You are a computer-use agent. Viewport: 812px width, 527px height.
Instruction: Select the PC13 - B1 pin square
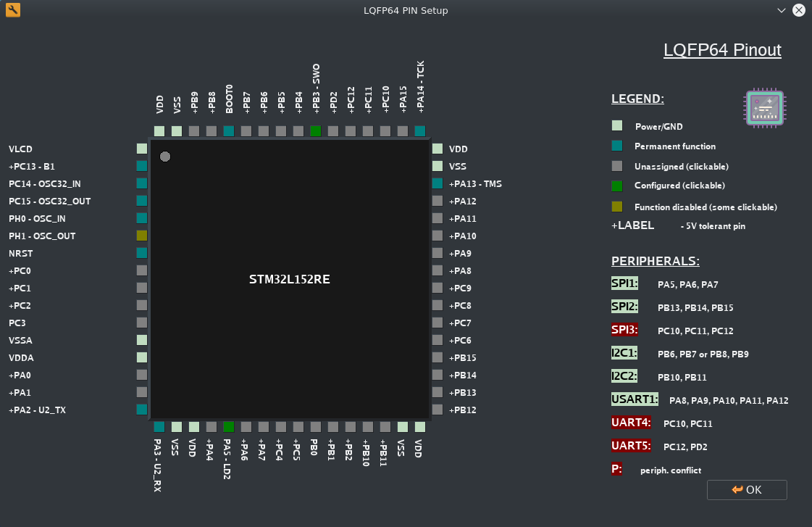coord(142,166)
